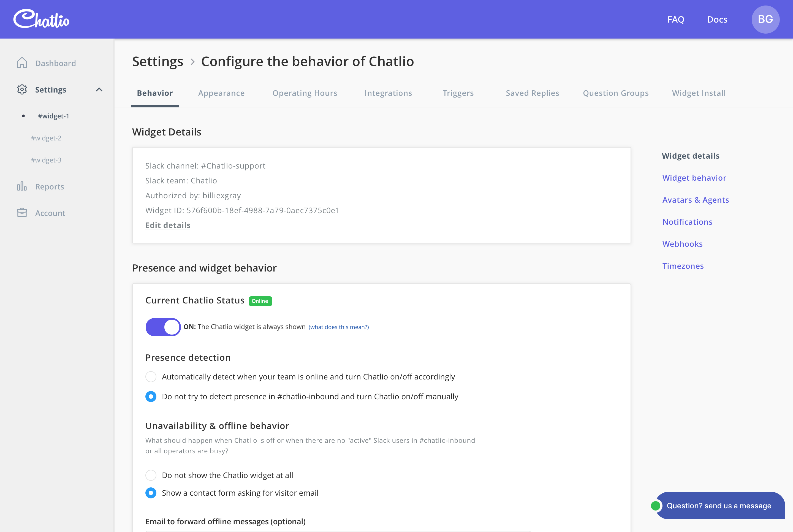Image resolution: width=793 pixels, height=532 pixels.
Task: Click the Chatlio logo
Action: [41, 19]
